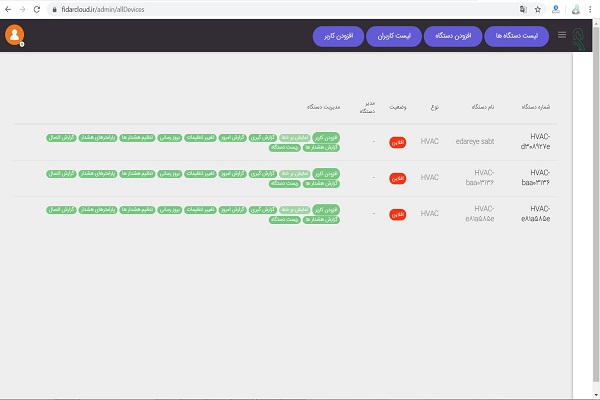Viewport: 600px width, 400px height.
Task: Go back using the browser back arrow
Action: click(x=8, y=8)
